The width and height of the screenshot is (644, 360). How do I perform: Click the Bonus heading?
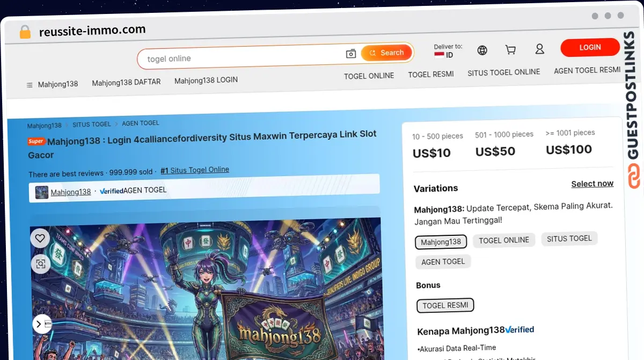tap(428, 285)
